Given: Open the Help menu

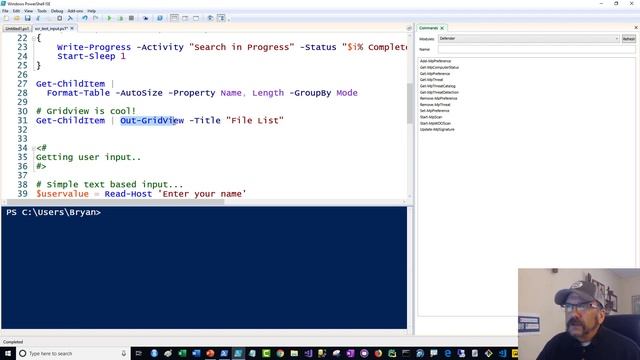Looking at the screenshot, I should point(91,11).
